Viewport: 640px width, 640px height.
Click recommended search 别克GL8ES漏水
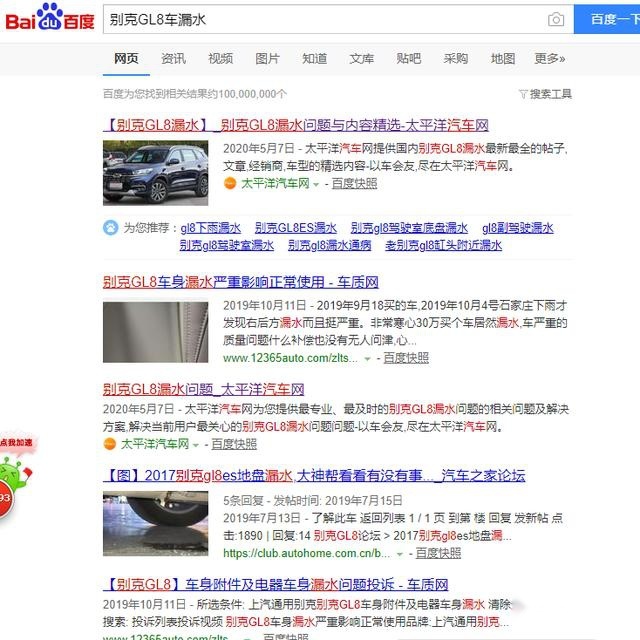coord(296,228)
